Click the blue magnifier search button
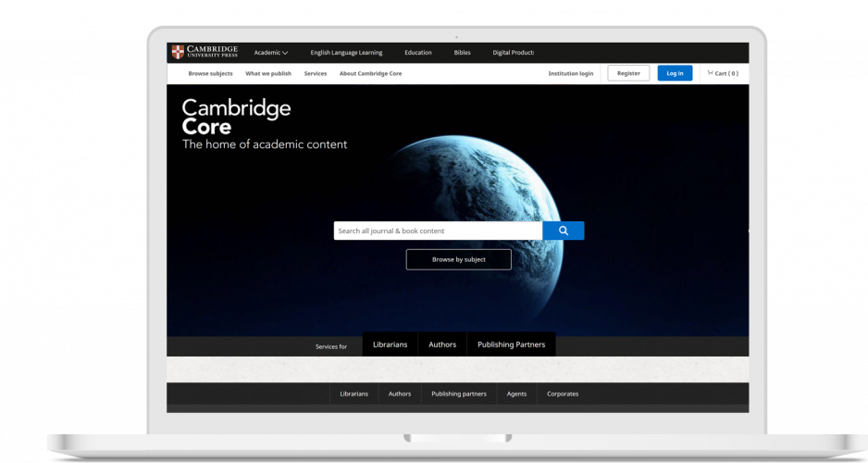 [x=563, y=231]
